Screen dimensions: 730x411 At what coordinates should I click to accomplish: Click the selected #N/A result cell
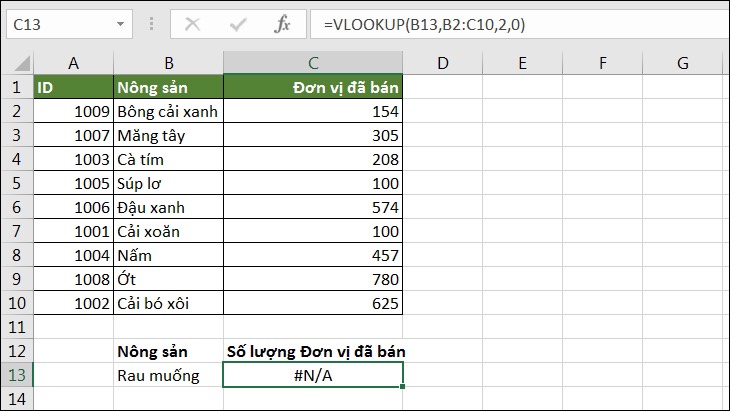click(x=313, y=375)
